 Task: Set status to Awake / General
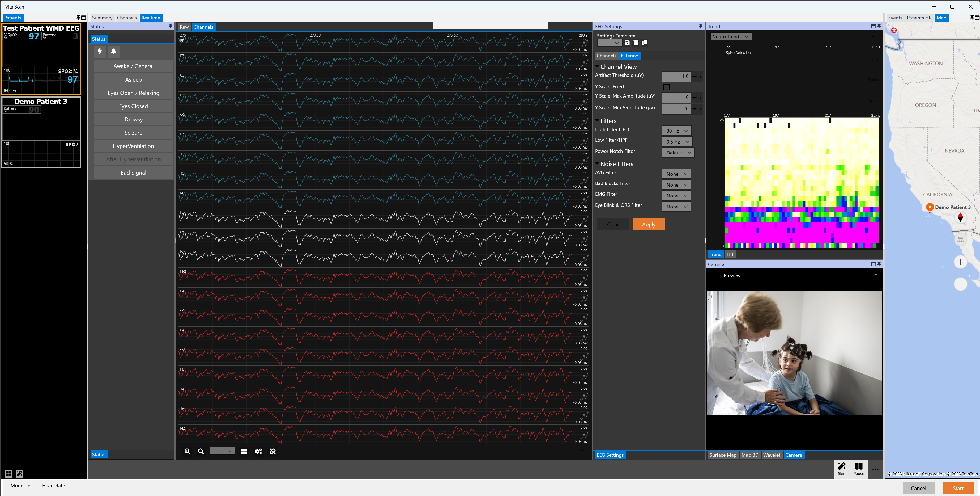(133, 66)
